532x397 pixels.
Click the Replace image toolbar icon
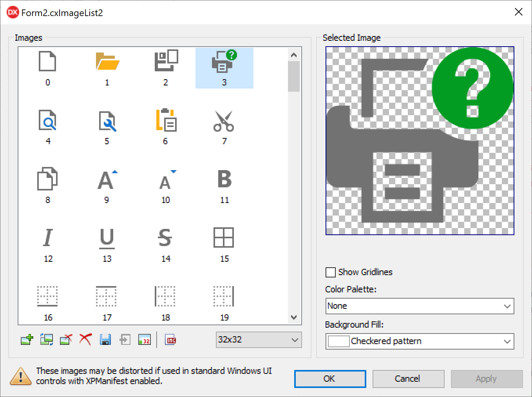coord(47,339)
